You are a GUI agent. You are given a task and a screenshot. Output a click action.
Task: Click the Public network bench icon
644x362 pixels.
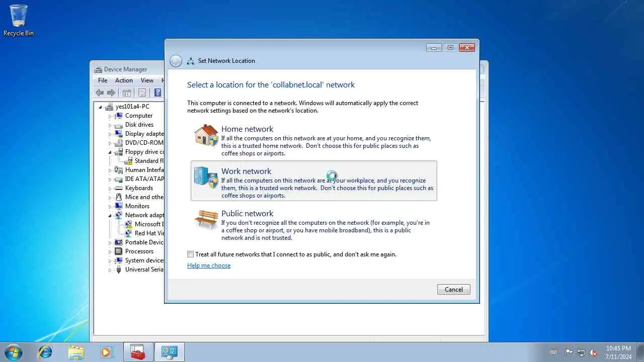(x=206, y=220)
